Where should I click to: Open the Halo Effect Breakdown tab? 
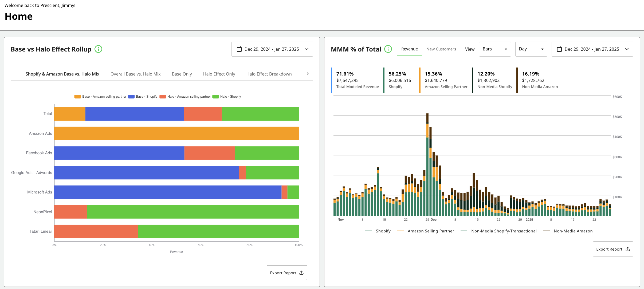coord(269,74)
